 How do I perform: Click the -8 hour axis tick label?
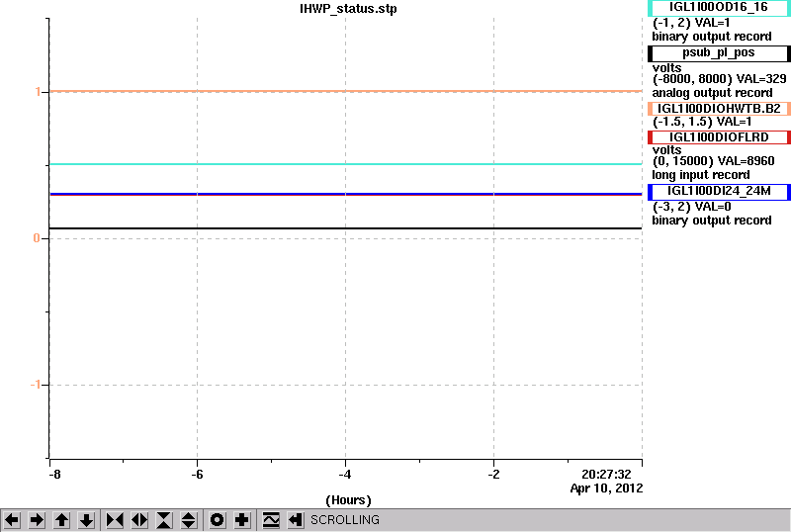tap(54, 475)
